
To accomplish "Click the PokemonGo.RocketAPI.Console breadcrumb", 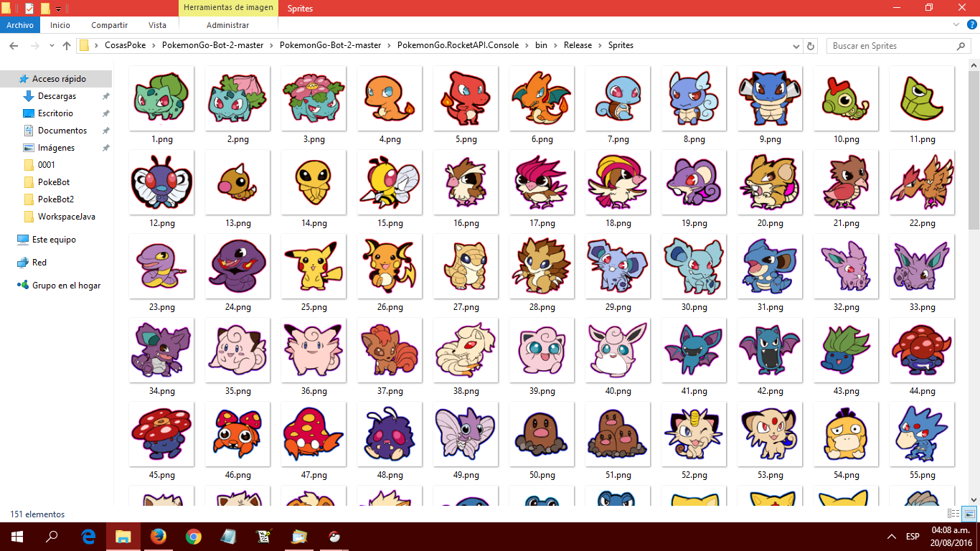I will click(x=458, y=45).
